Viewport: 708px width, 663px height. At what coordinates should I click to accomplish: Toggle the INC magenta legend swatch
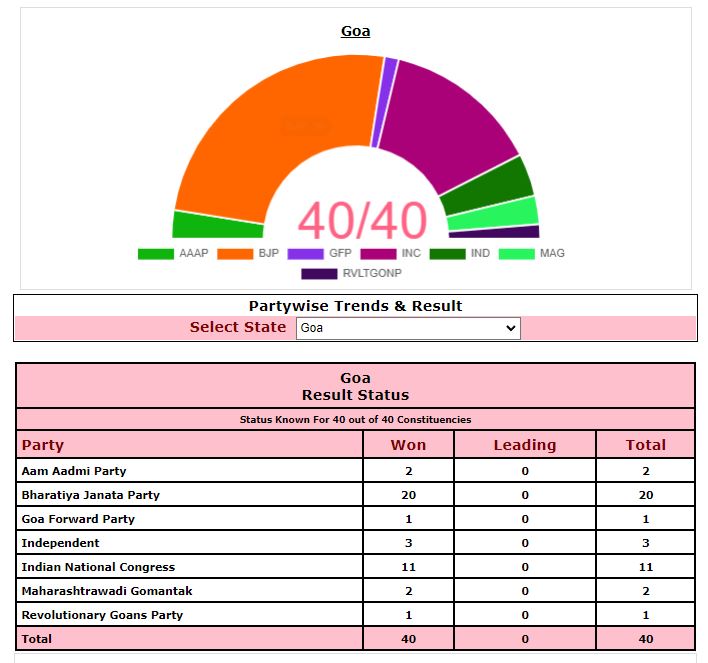(x=378, y=254)
